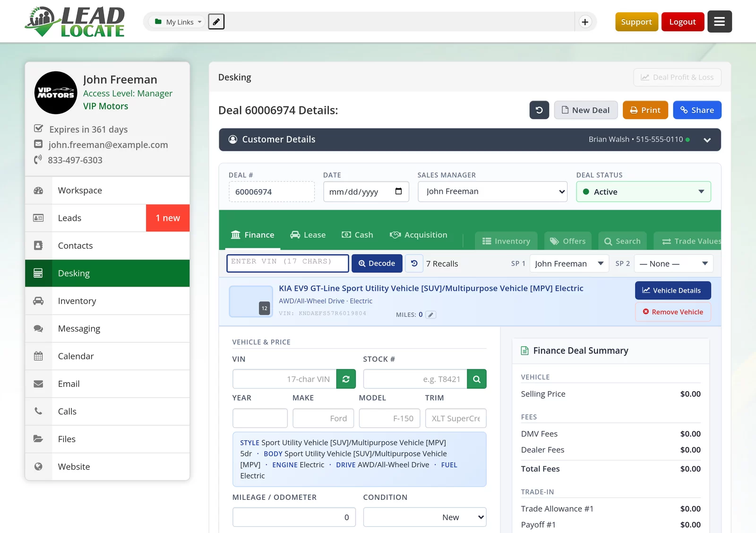Click the 17-char VIN input field
756x533 pixels.
click(x=284, y=379)
